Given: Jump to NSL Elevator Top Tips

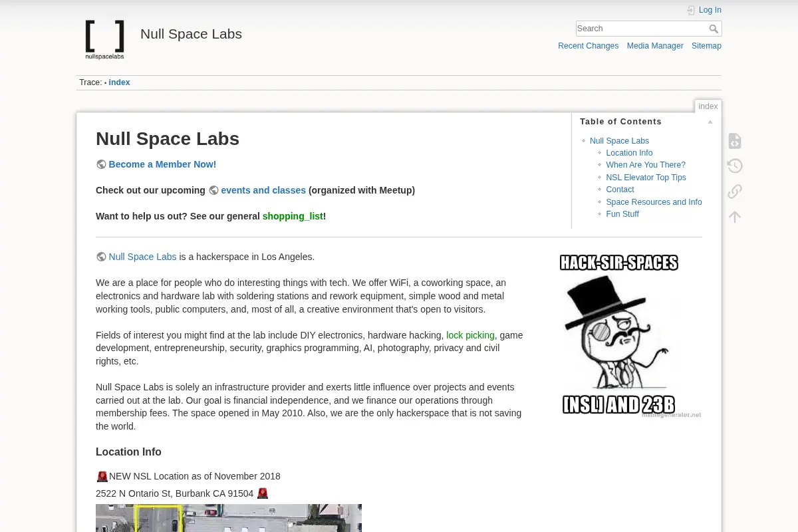Looking at the screenshot, I should [x=646, y=178].
